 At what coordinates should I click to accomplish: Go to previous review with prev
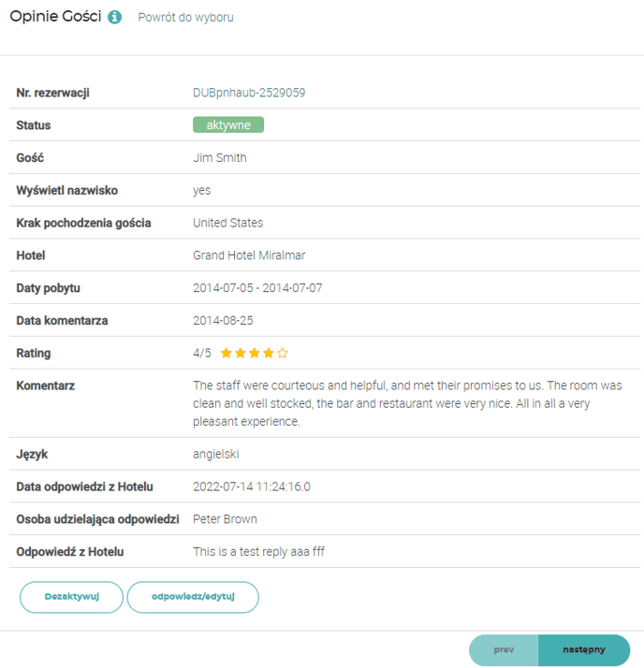[504, 649]
